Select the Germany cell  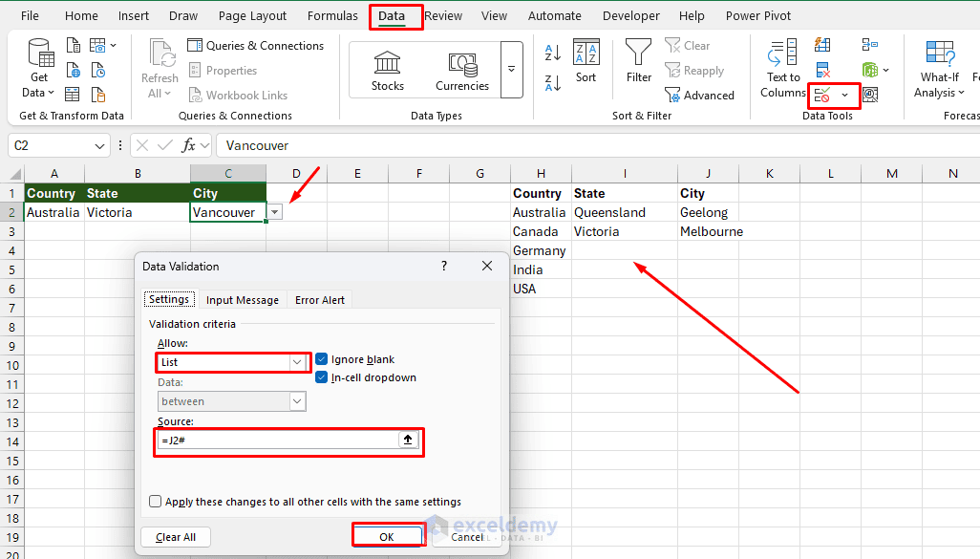[541, 250]
